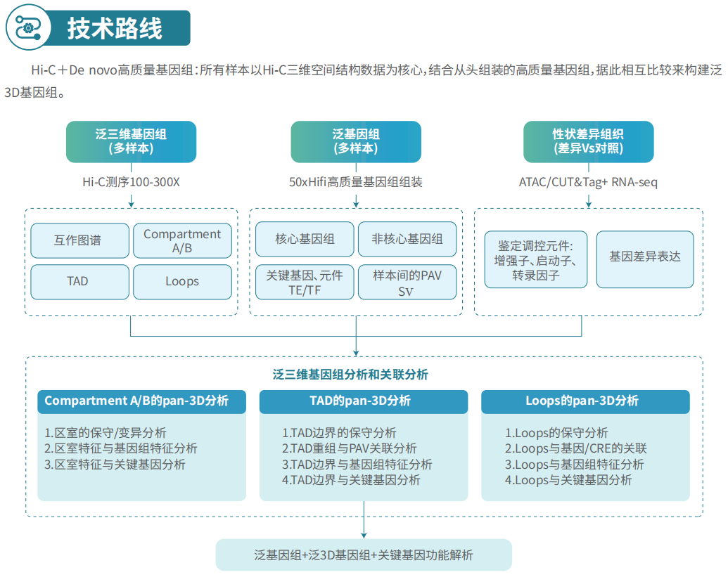Open the Loops的pan-3D分析 tab header
Screen dimensions: 728x577
pyautogui.click(x=585, y=402)
